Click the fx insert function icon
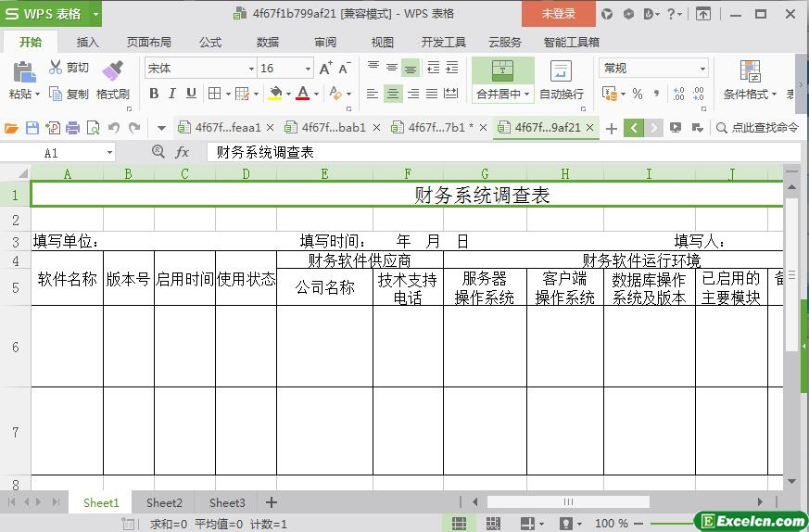This screenshot has width=809, height=532. pos(183,152)
